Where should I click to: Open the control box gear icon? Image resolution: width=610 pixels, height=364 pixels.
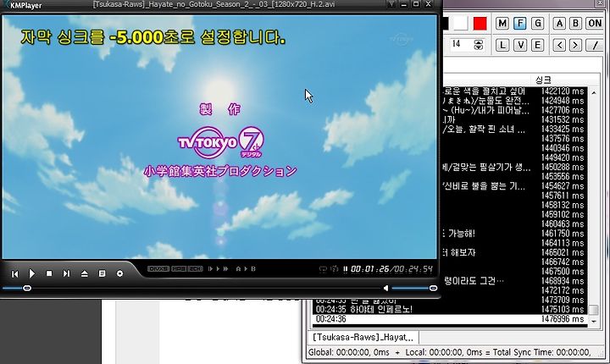pos(119,273)
